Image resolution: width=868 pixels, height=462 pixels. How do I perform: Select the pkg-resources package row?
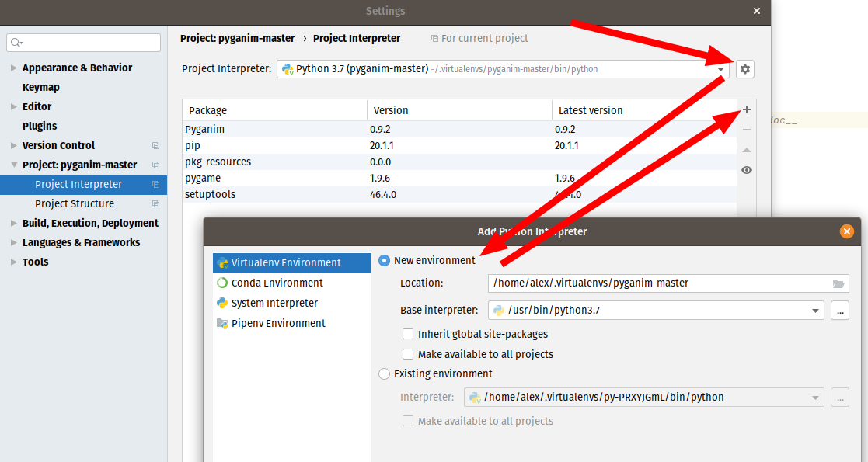tap(459, 162)
